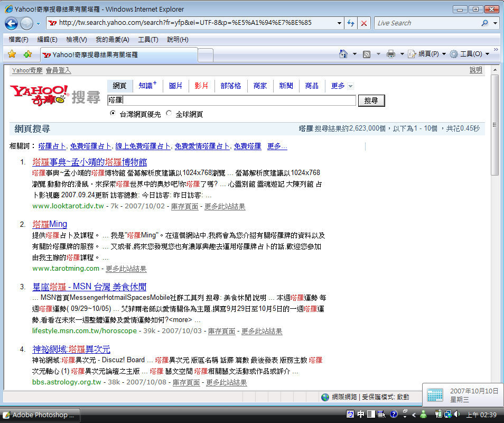The width and height of the screenshot is (504, 423).
Task: Open the 工具(O) Tools gear menu
Action: click(469, 54)
